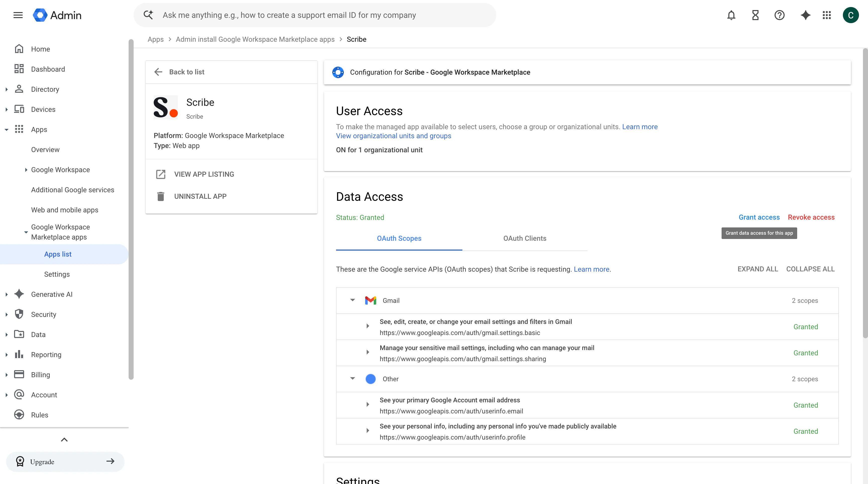
Task: Click Learn more in User Access
Action: click(639, 127)
